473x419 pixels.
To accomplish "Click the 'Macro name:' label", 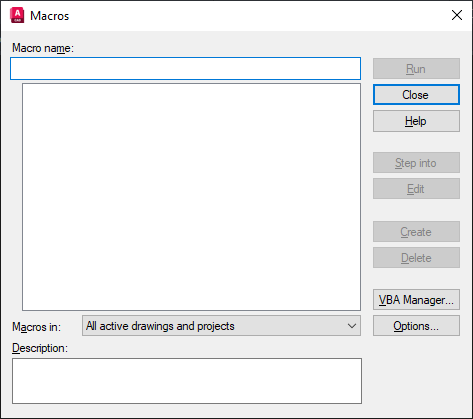I will (x=43, y=48).
